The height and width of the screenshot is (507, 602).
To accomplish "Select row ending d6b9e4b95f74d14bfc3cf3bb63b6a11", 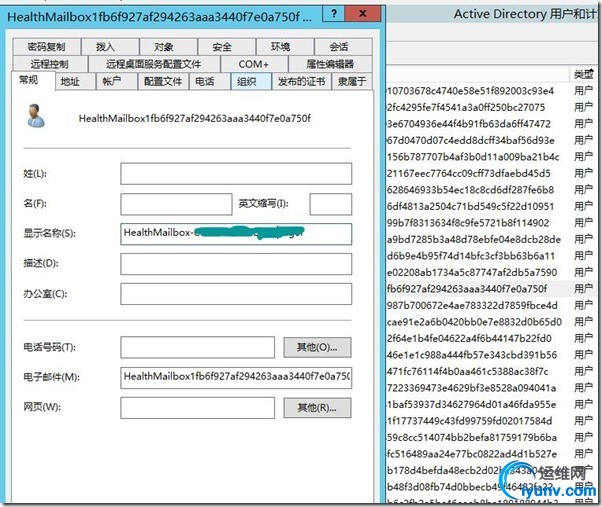I will tap(491, 256).
